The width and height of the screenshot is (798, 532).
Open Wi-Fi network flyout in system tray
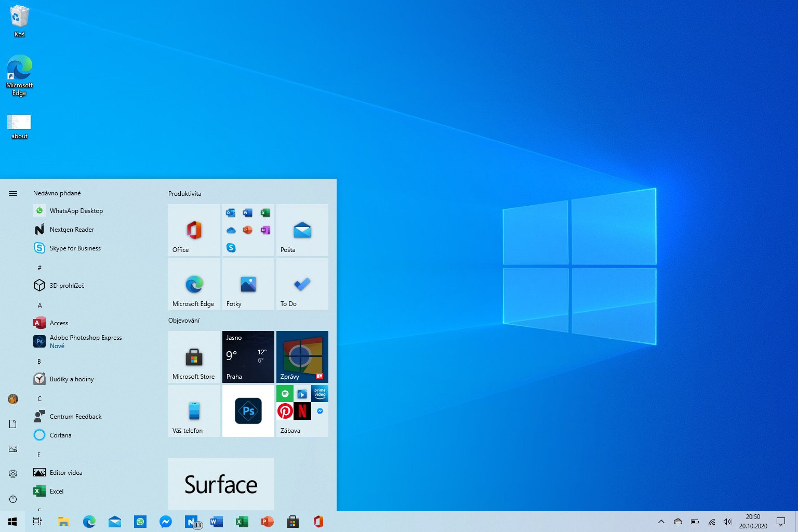pyautogui.click(x=711, y=522)
